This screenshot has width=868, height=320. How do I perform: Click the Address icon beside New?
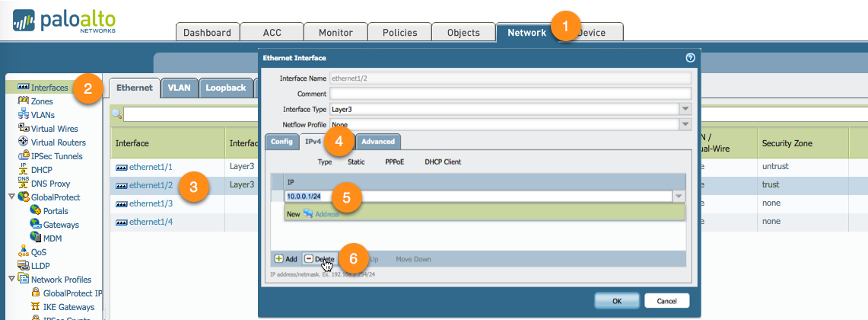tap(308, 213)
